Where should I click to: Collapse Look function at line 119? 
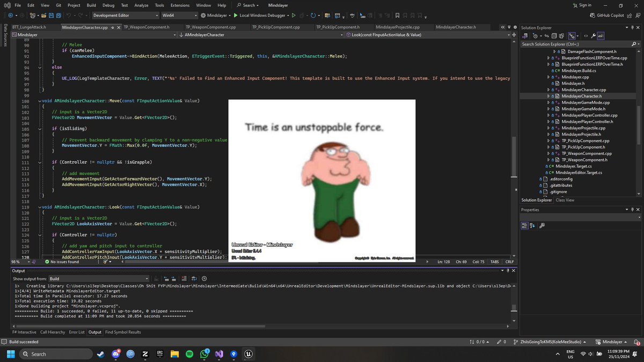coord(40,206)
